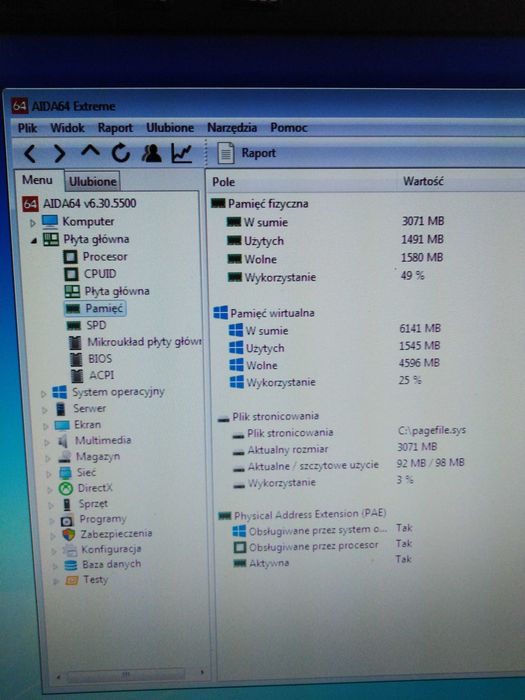Click the Wartość column header

(423, 181)
